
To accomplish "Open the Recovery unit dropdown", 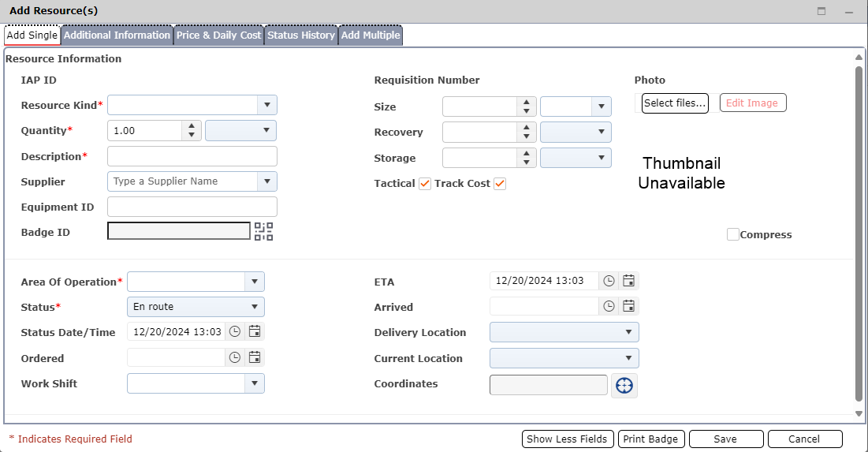I will tap(576, 132).
